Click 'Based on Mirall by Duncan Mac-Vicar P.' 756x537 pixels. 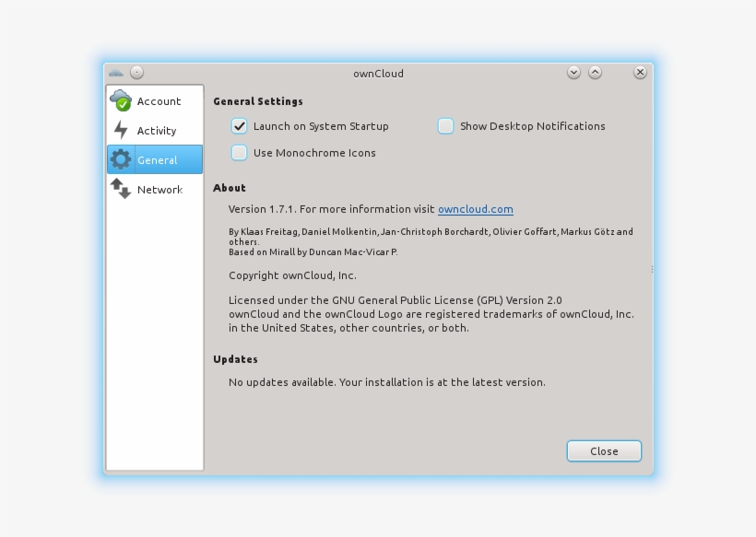click(x=313, y=251)
